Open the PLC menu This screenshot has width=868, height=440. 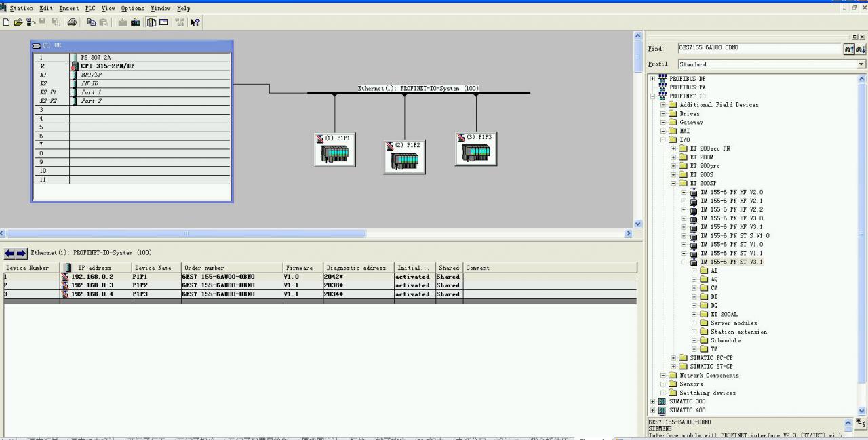[x=90, y=8]
